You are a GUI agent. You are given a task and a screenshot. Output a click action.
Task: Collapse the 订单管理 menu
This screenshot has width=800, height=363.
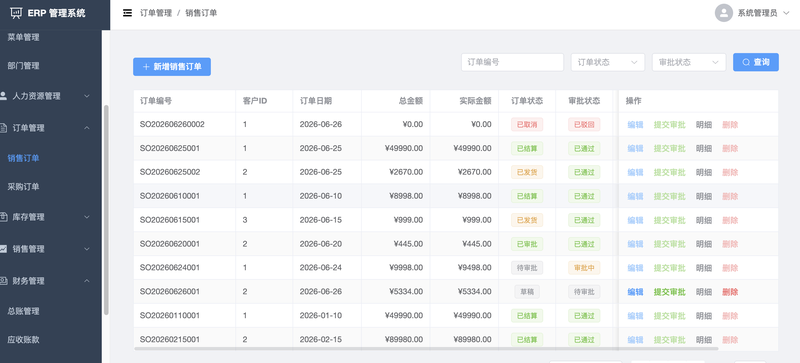coord(51,128)
